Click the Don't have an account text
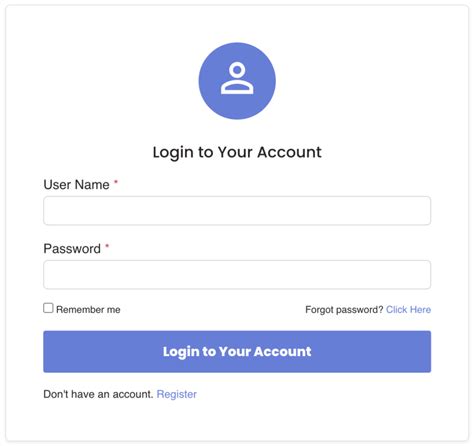 [98, 394]
